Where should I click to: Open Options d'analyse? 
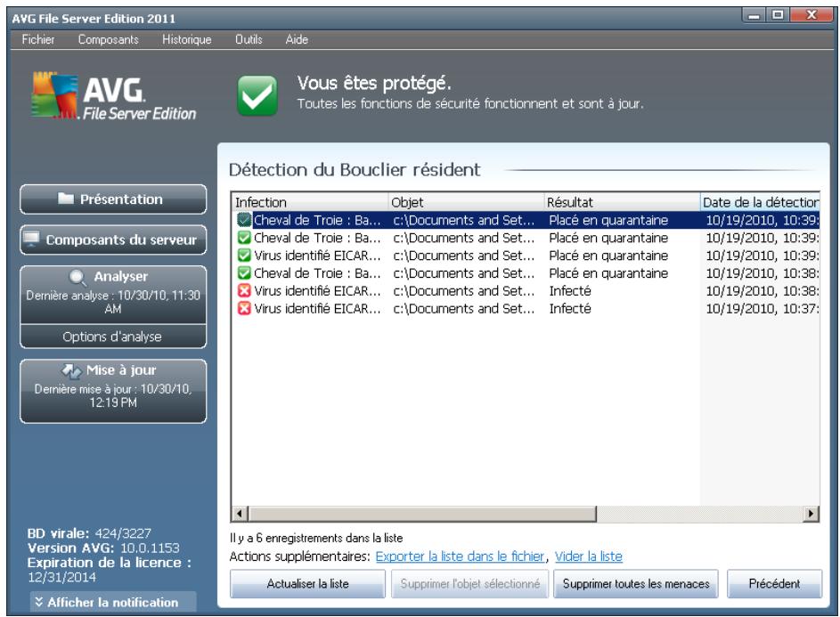[113, 337]
